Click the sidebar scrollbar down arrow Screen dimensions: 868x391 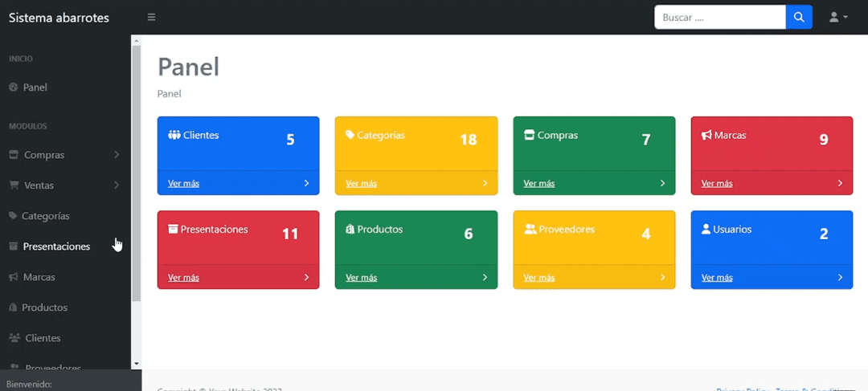point(136,364)
